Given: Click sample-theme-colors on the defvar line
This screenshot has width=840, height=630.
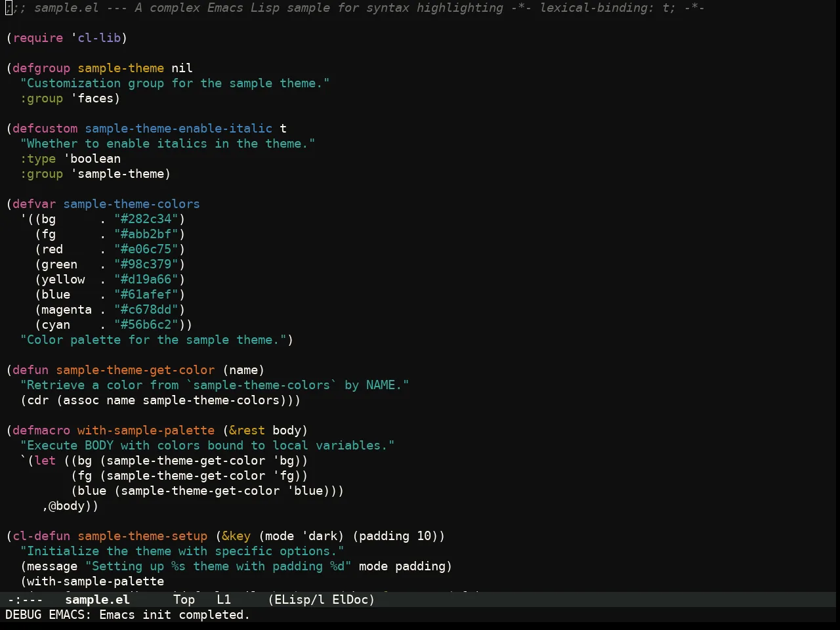Looking at the screenshot, I should click(131, 204).
